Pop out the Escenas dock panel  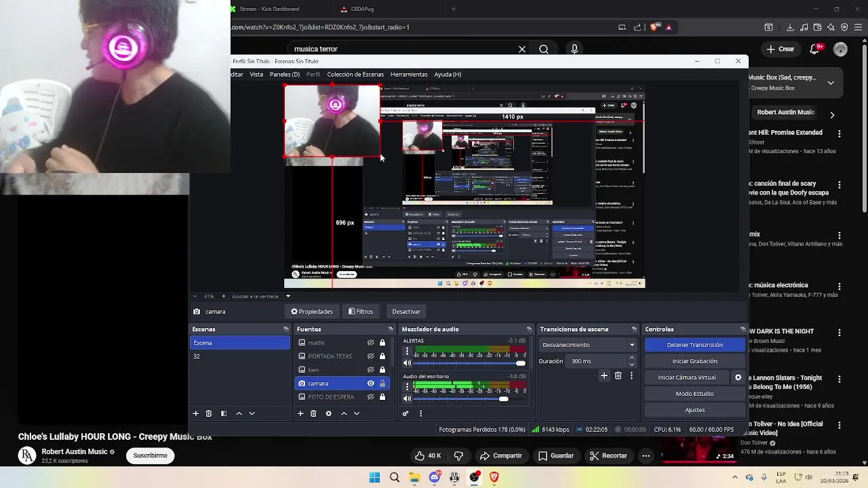285,329
